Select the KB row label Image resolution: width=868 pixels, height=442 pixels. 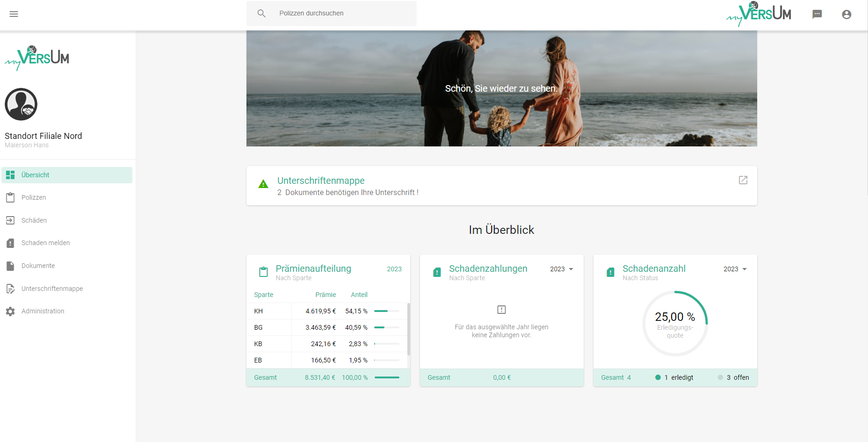click(258, 344)
